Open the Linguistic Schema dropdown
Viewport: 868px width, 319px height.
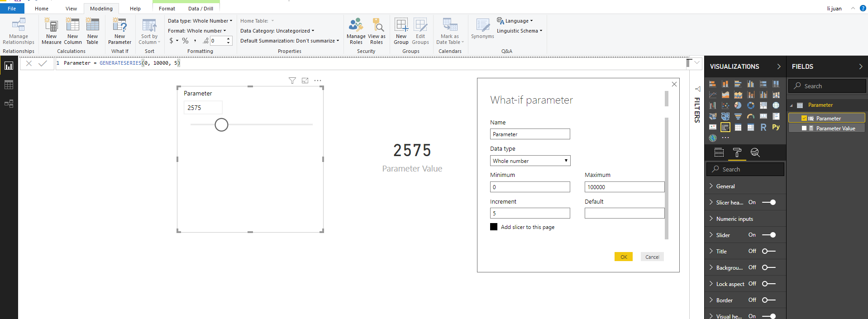tap(520, 31)
